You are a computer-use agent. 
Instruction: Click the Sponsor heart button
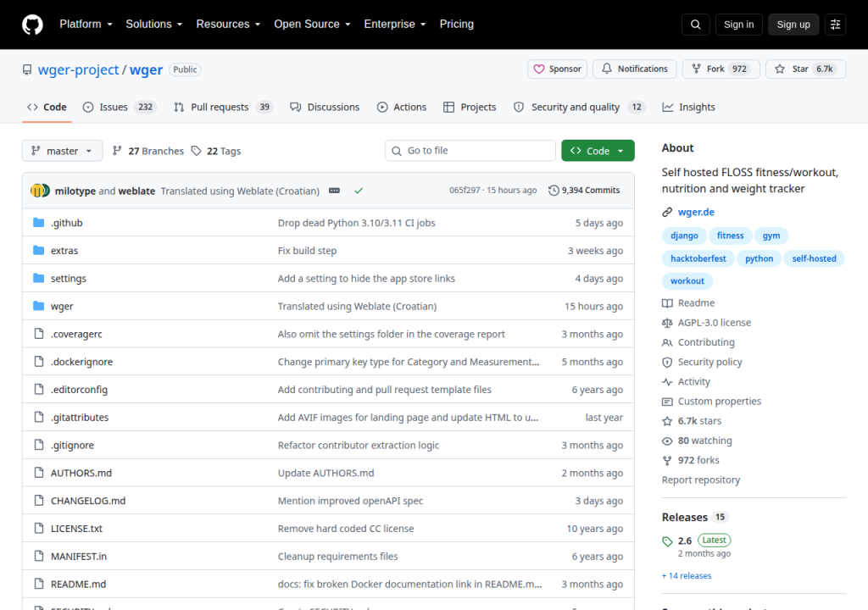(558, 69)
